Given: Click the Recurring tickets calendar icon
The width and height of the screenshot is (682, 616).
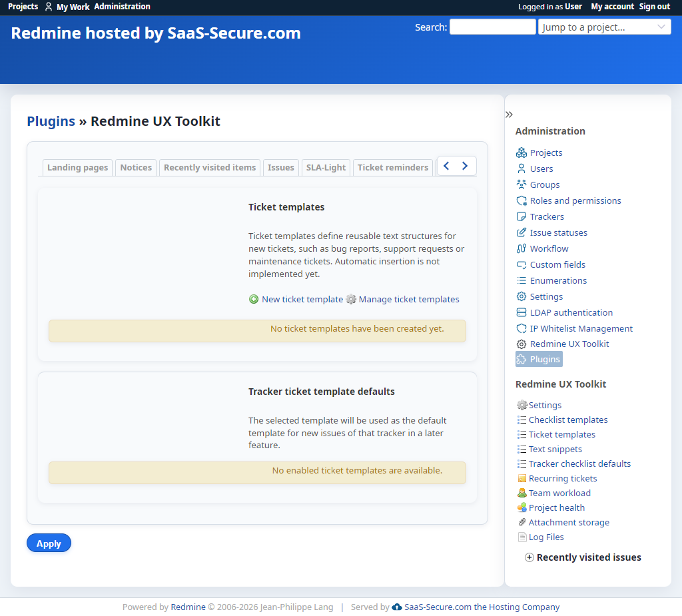Looking at the screenshot, I should [522, 479].
